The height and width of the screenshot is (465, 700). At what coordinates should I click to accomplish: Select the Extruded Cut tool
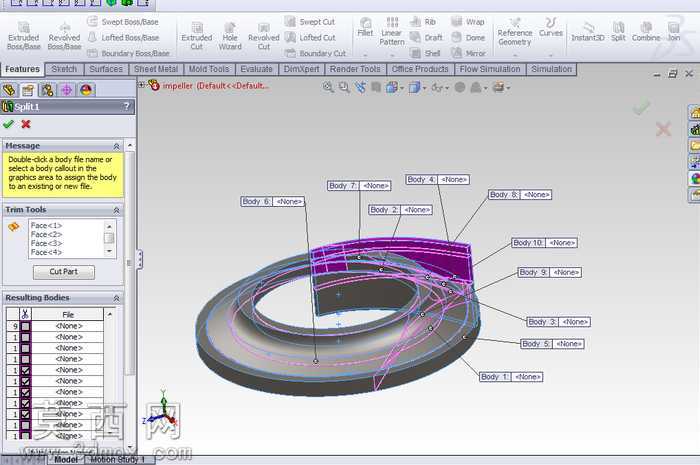coord(196,36)
